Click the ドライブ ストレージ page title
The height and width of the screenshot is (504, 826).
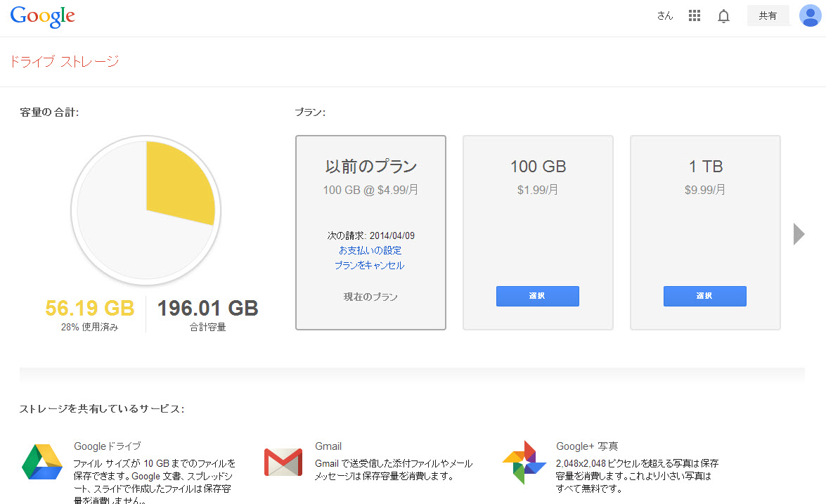tap(64, 62)
